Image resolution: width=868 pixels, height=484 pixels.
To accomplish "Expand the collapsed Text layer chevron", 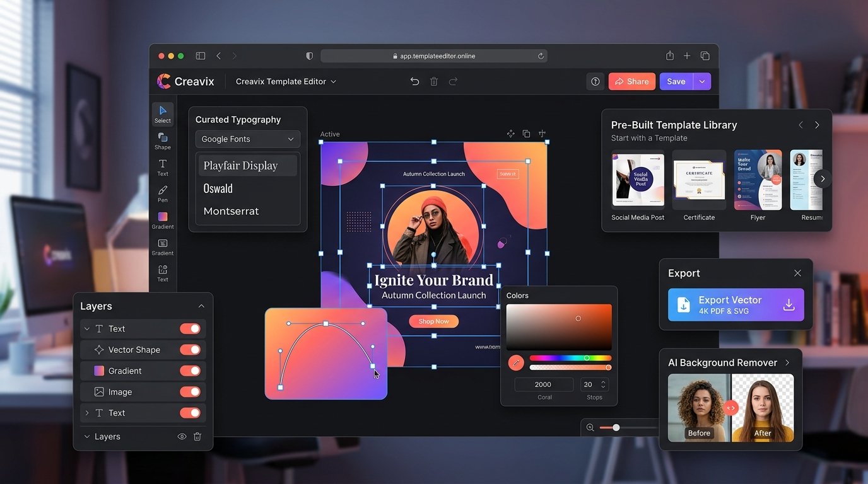I will point(87,413).
